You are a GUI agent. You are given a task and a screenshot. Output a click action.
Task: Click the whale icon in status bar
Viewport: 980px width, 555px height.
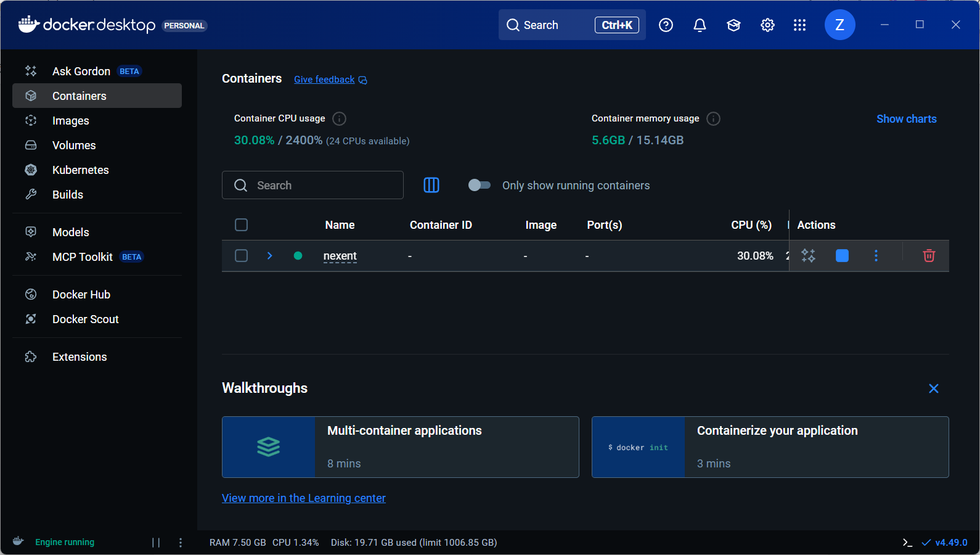coord(18,541)
